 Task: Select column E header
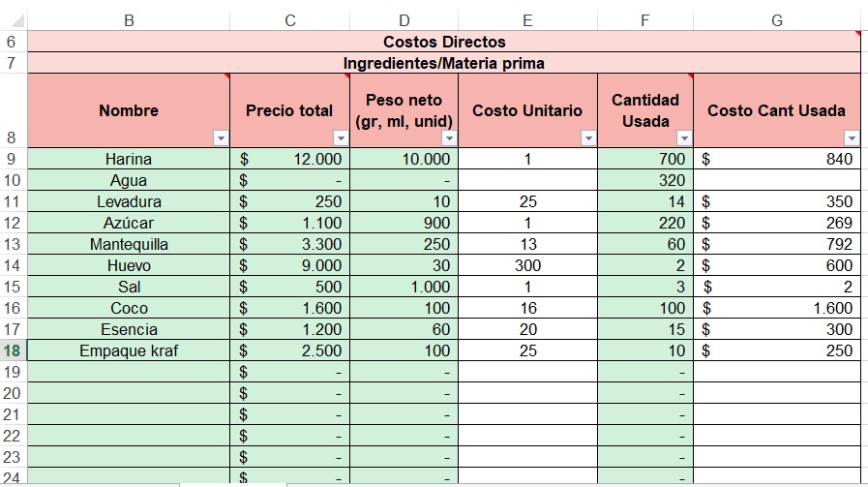point(527,21)
